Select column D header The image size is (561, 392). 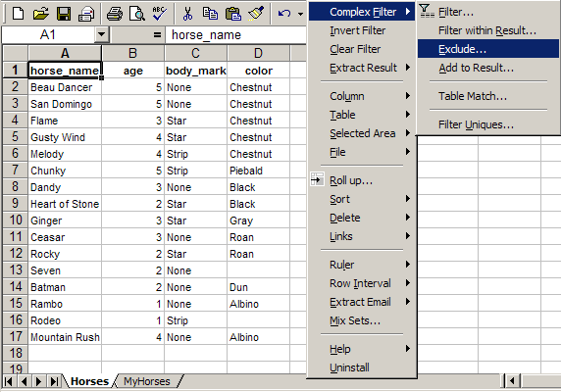pyautogui.click(x=258, y=53)
